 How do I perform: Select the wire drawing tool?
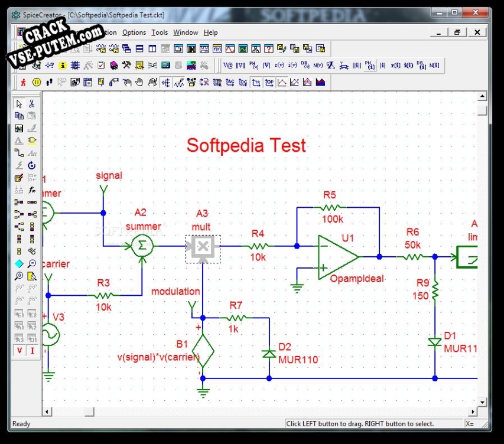coord(19,153)
